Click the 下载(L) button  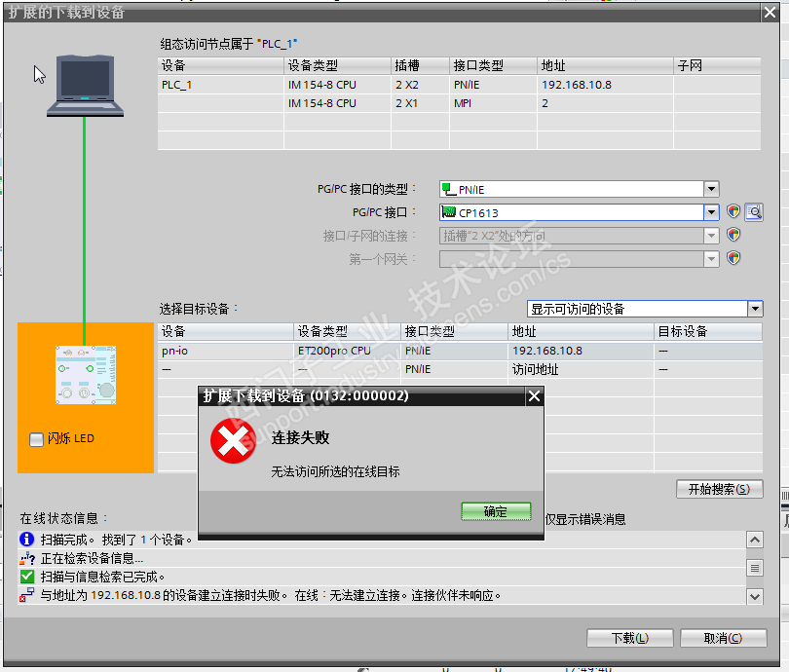coord(629,638)
